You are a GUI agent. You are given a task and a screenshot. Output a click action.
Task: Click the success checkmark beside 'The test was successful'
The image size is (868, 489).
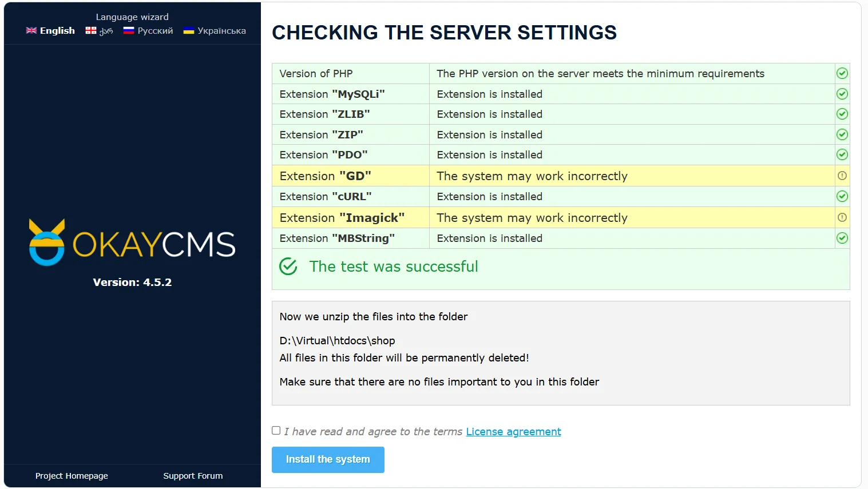click(288, 266)
